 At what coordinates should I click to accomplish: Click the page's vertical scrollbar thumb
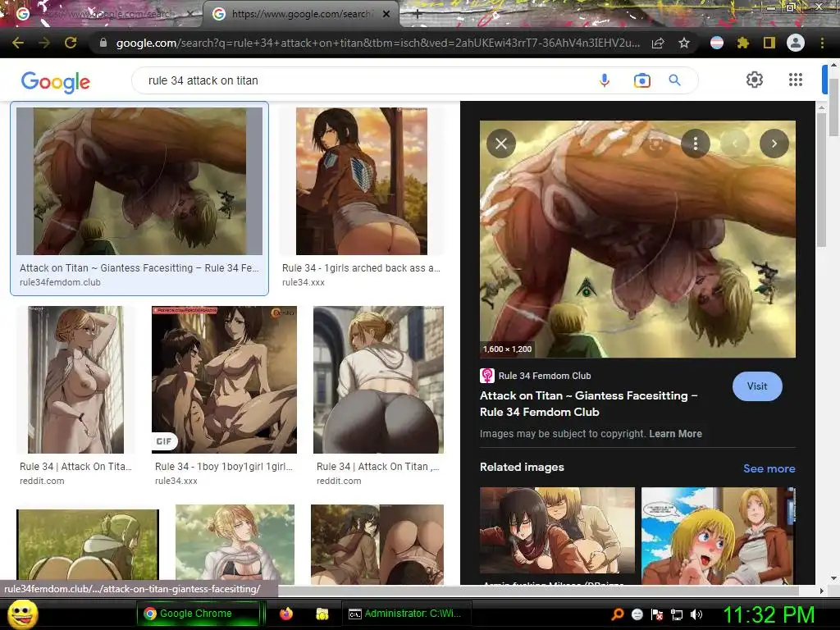[x=833, y=107]
